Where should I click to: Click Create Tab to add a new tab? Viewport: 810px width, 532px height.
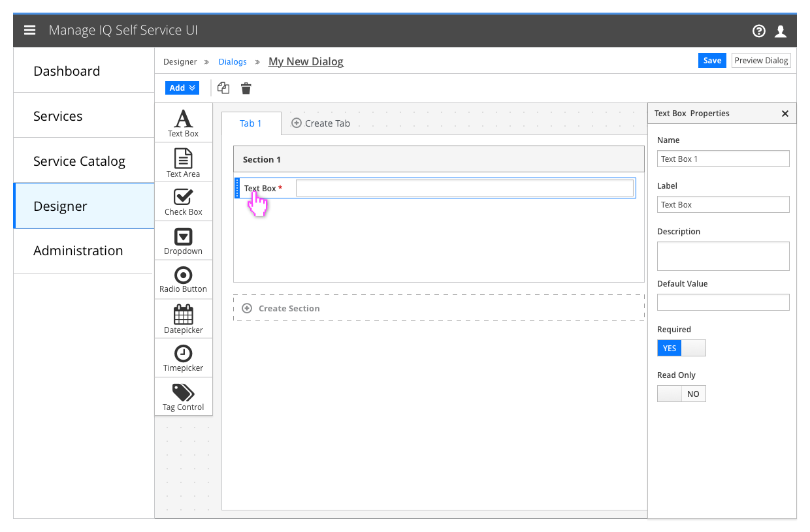[321, 123]
